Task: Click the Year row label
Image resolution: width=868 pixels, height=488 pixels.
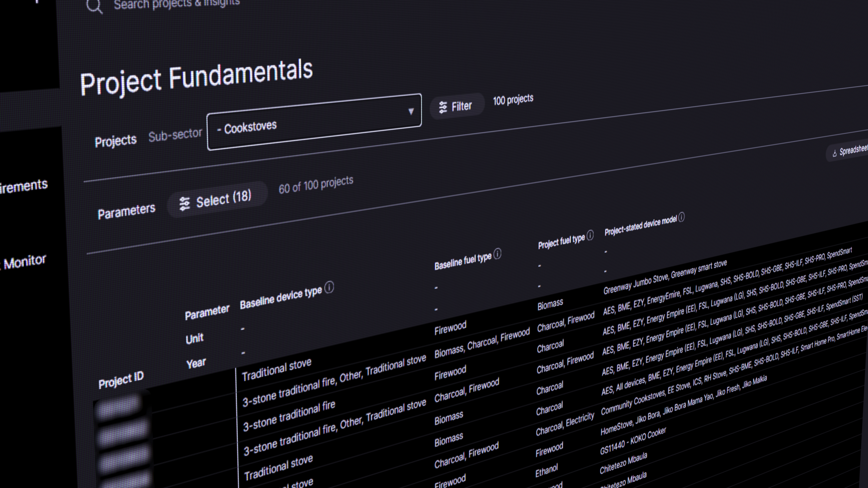Action: click(196, 363)
